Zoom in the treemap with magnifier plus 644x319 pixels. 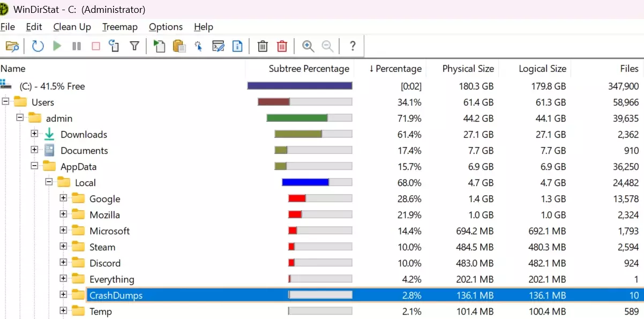pyautogui.click(x=308, y=46)
